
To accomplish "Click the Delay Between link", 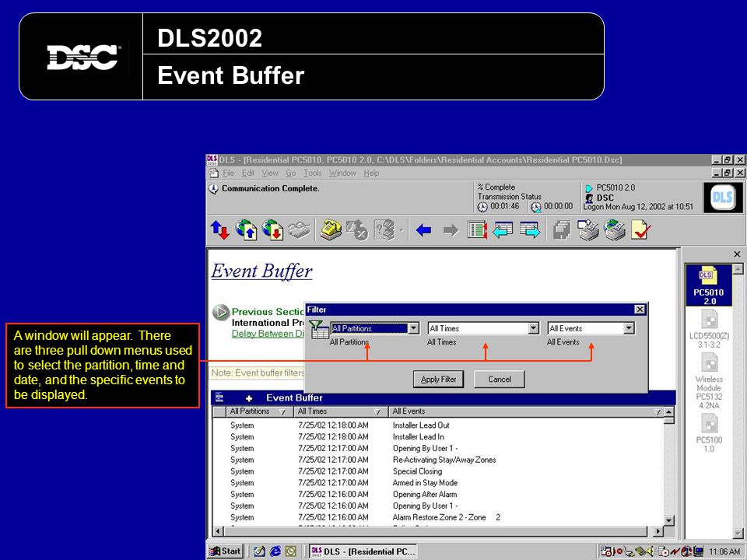I will click(268, 334).
